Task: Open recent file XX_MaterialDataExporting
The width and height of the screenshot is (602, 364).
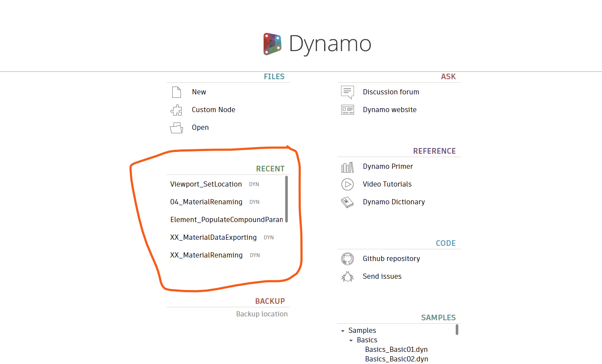Action: click(x=213, y=238)
